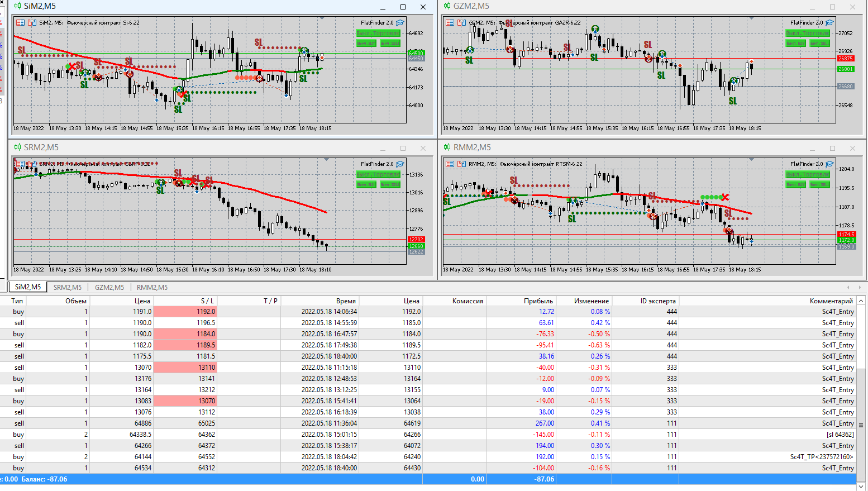This screenshot has width=868, height=491.
Task: Switch to the RMM2,M5 chart tab
Action: pos(152,287)
